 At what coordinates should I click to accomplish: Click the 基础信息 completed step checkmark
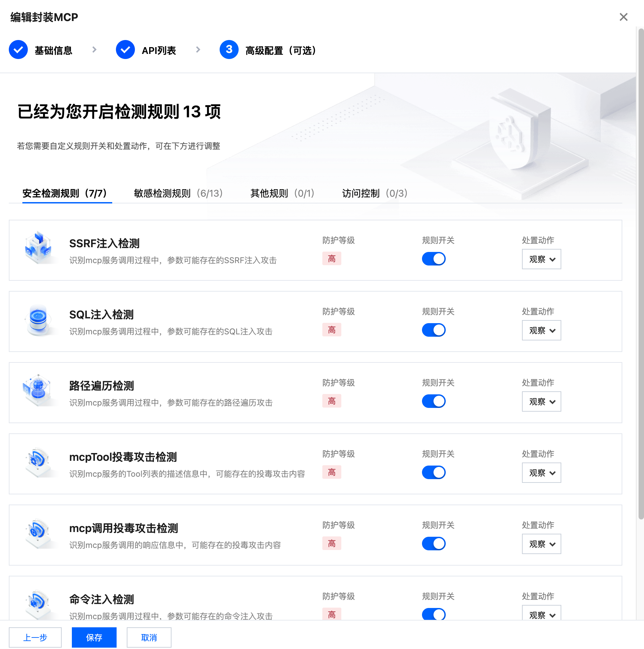pos(18,50)
